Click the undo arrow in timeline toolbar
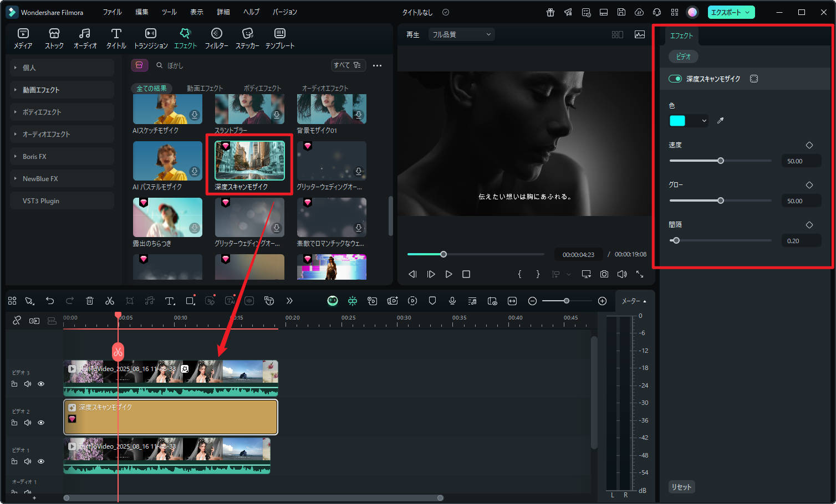Image resolution: width=836 pixels, height=504 pixels. [50, 301]
